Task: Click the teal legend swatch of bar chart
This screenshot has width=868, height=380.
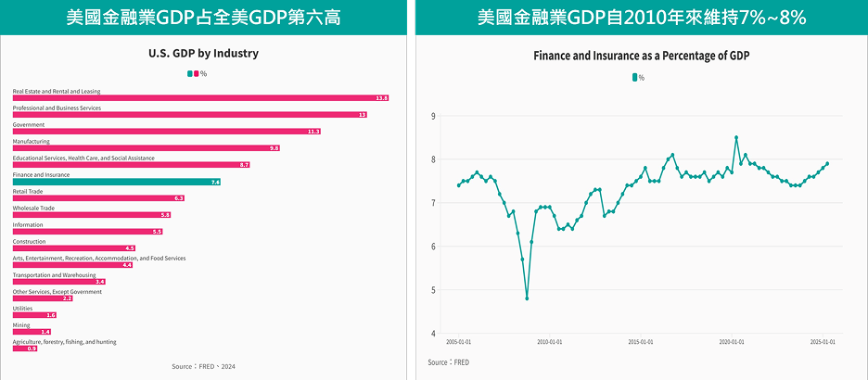Action: click(x=190, y=73)
